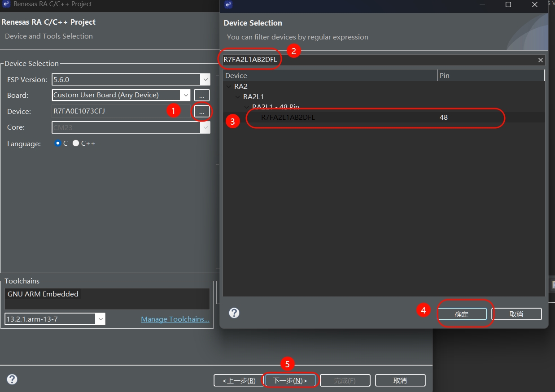Collapse the RA2 tree node
The height and width of the screenshot is (392, 555).
pos(229,87)
